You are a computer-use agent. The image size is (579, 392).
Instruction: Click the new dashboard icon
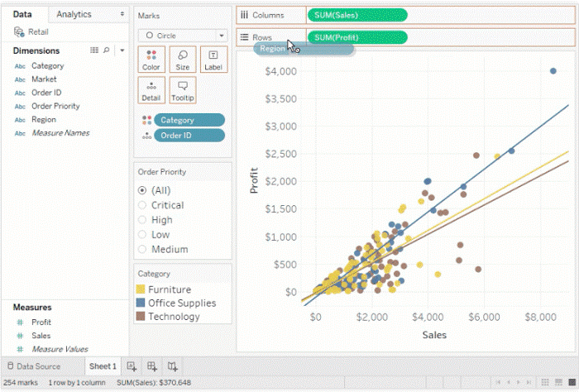pyautogui.click(x=152, y=366)
